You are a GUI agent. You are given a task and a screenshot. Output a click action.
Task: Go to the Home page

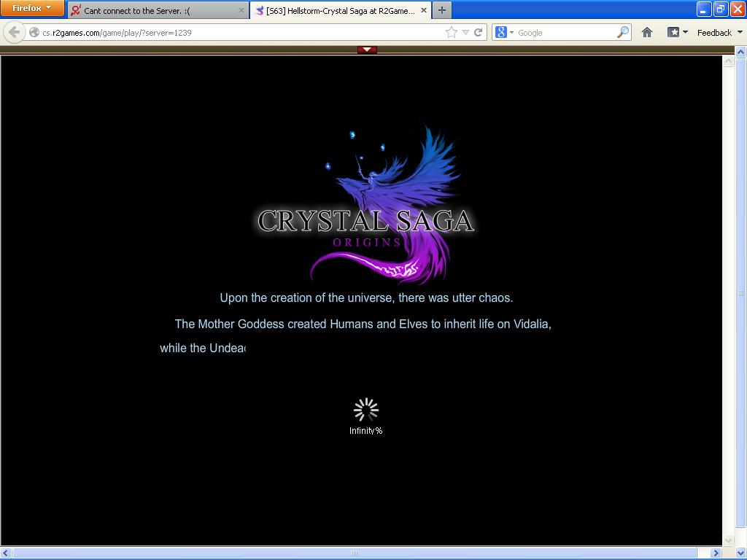coord(646,32)
